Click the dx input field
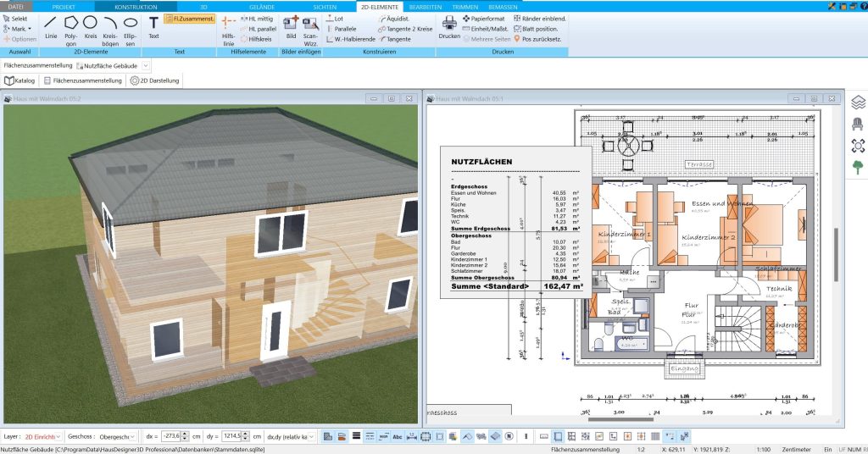 coord(171,436)
